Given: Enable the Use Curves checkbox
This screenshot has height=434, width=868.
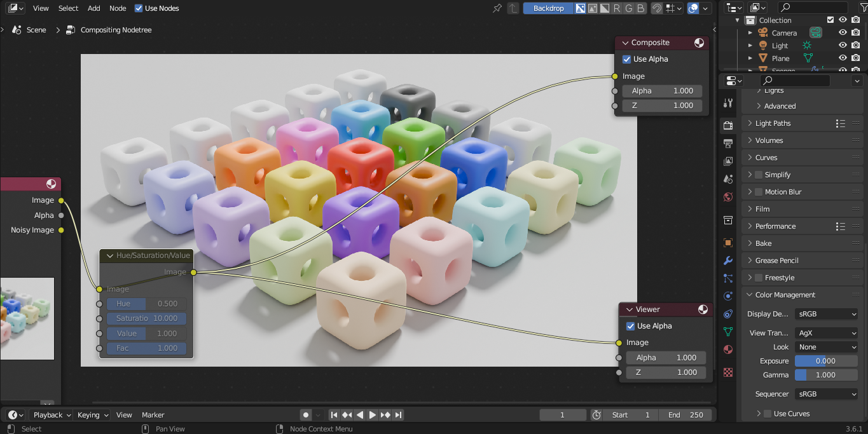Looking at the screenshot, I should point(768,414).
